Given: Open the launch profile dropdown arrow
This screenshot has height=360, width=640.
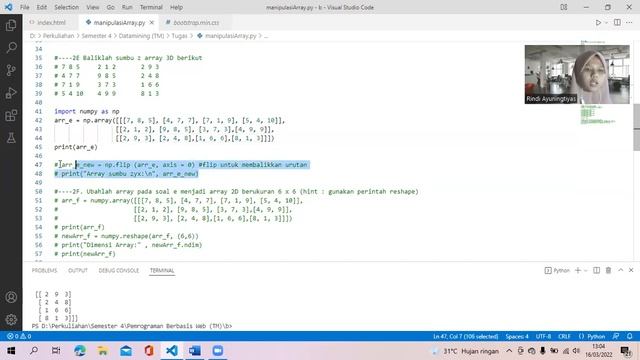Looking at the screenshot, I should pos(586,270).
